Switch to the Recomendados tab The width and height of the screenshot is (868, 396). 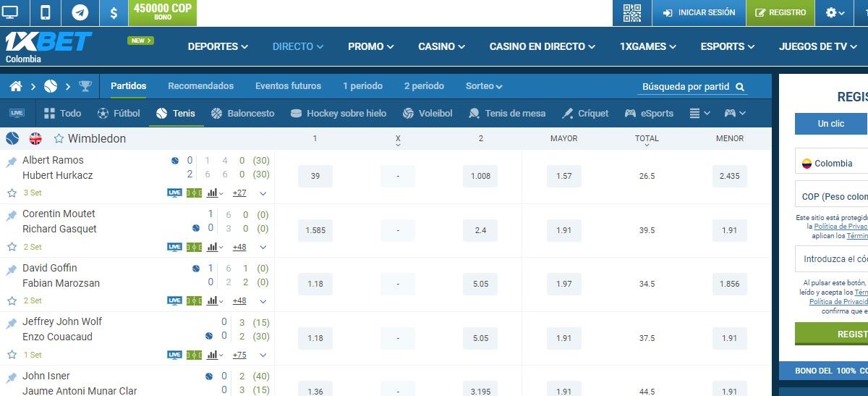(x=200, y=86)
